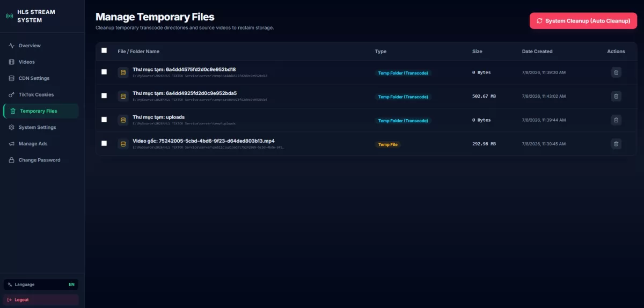
Task: Check the box for the uploads folder
Action: [104, 120]
